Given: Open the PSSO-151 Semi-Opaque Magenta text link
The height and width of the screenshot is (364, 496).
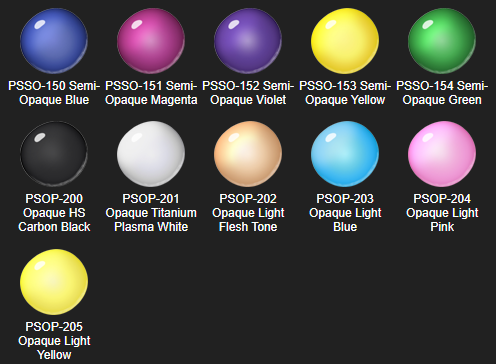Looking at the screenshot, I should tap(151, 93).
